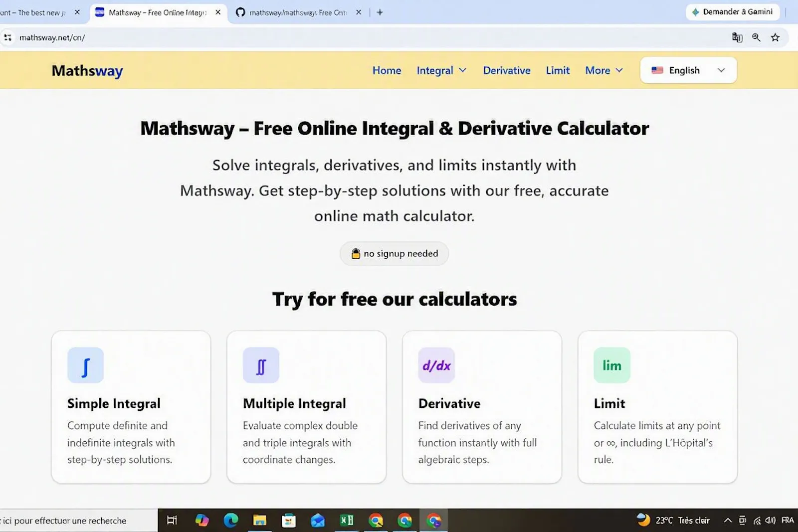This screenshot has width=798, height=532.
Task: Click 'Evaluate complex double and triple integrals' text
Action: pyautogui.click(x=300, y=443)
